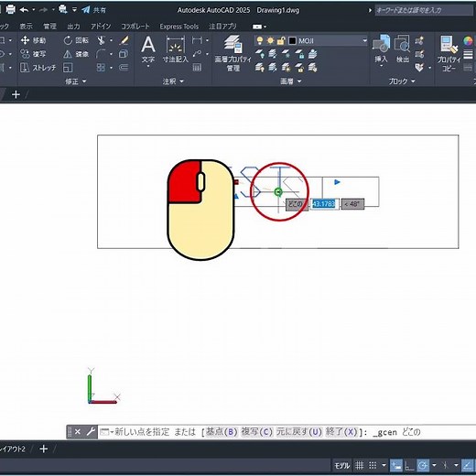Image resolution: width=476 pixels, height=476 pixels.
Task: Choose 基点(B) option in command line
Action: click(x=222, y=432)
